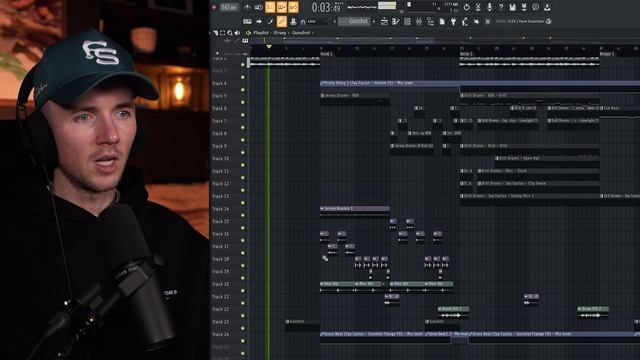Toggle the wait for input icon
Screen dimensions: 640x360
tap(258, 7)
